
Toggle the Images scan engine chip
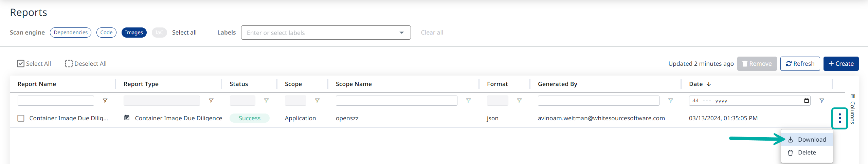click(134, 33)
